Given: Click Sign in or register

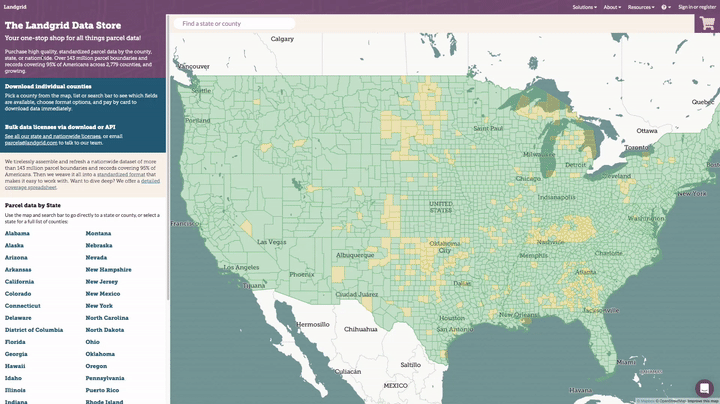Looking at the screenshot, I should pos(697,7).
